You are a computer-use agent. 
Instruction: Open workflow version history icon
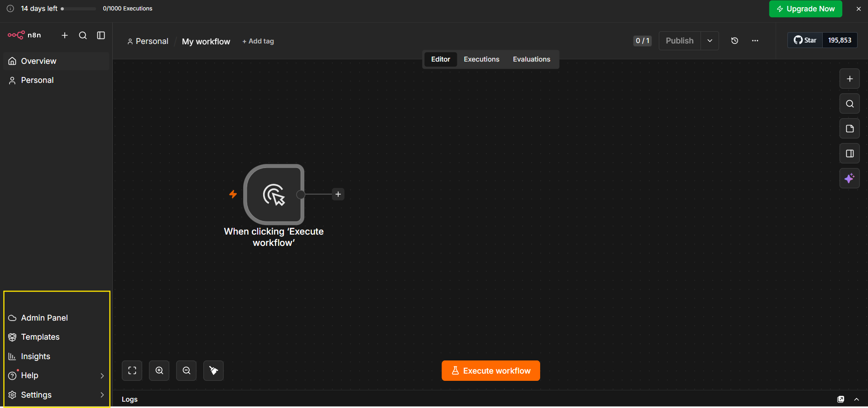[734, 41]
